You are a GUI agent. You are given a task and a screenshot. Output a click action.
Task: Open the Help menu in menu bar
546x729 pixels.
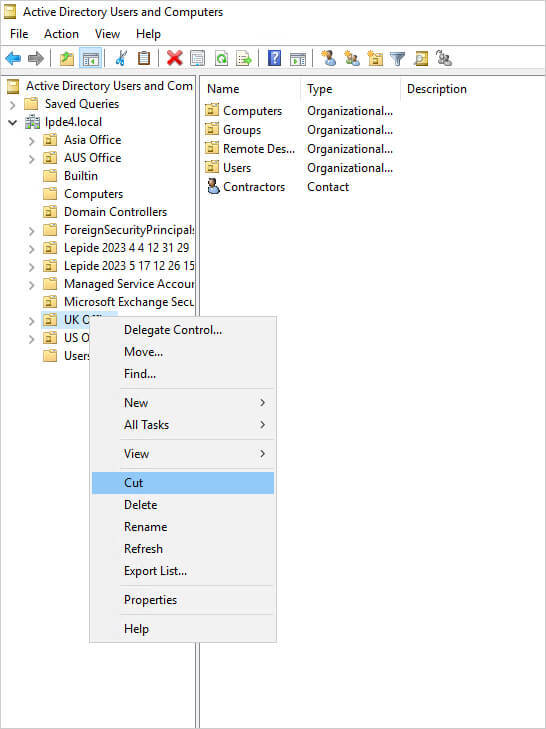pyautogui.click(x=148, y=34)
